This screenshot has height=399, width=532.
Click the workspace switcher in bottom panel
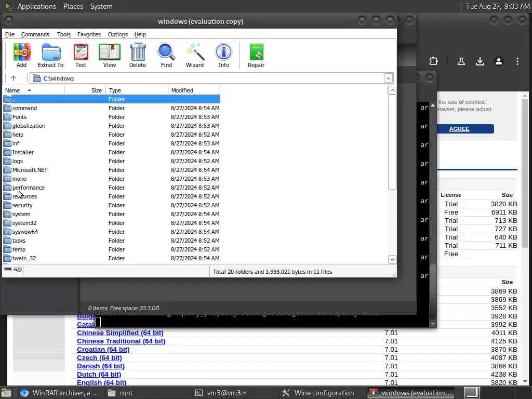[x=472, y=393]
